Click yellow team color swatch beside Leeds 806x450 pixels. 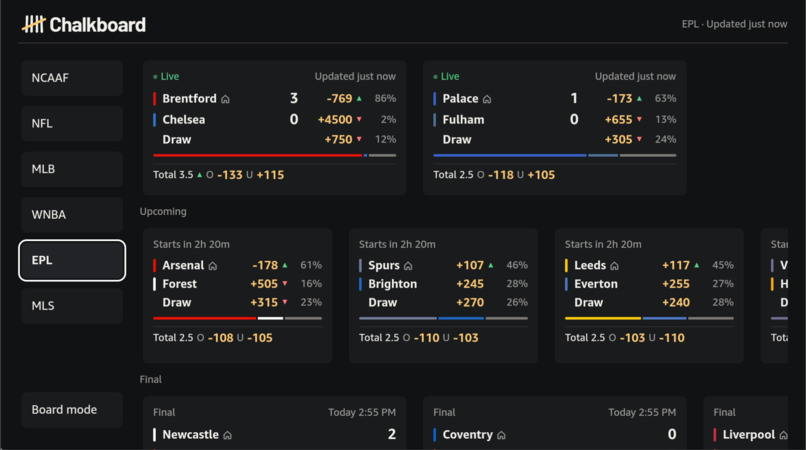566,265
